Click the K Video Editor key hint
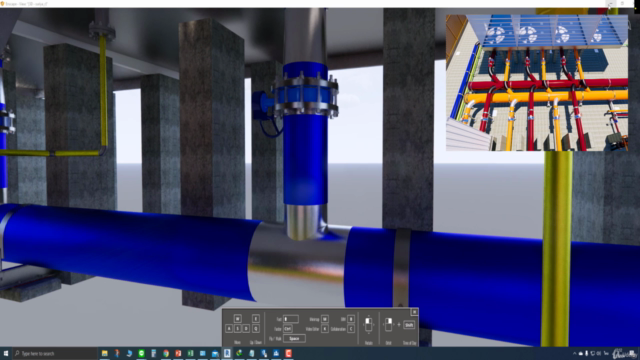Image resolution: width=640 pixels, height=360 pixels. coord(325,329)
